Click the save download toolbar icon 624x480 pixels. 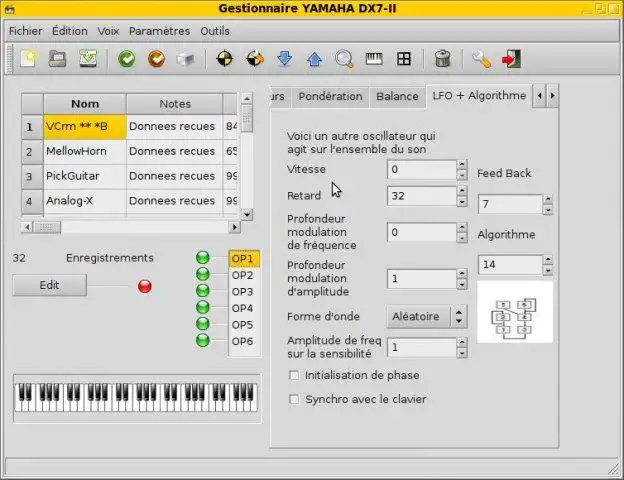tap(88, 59)
